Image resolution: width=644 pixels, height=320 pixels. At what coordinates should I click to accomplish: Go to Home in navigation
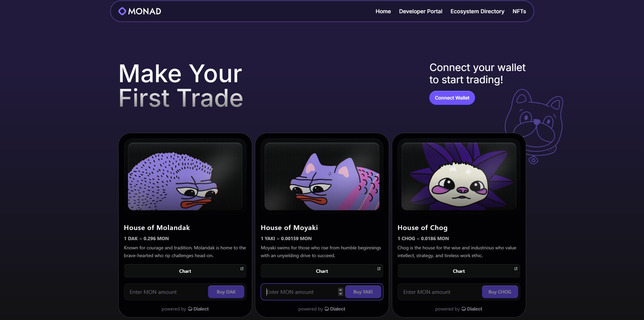coord(383,11)
